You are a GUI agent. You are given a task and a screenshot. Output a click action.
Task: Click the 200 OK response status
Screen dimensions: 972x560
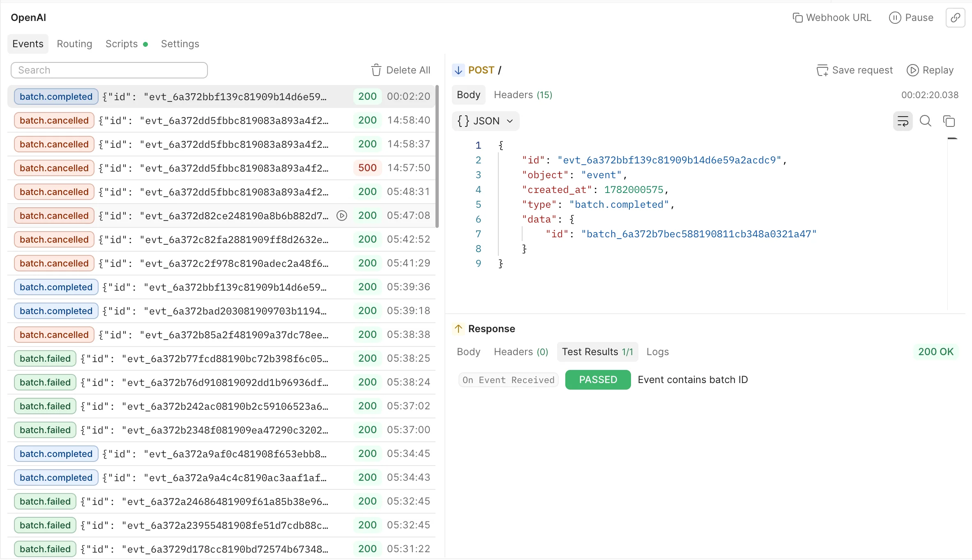(x=935, y=352)
